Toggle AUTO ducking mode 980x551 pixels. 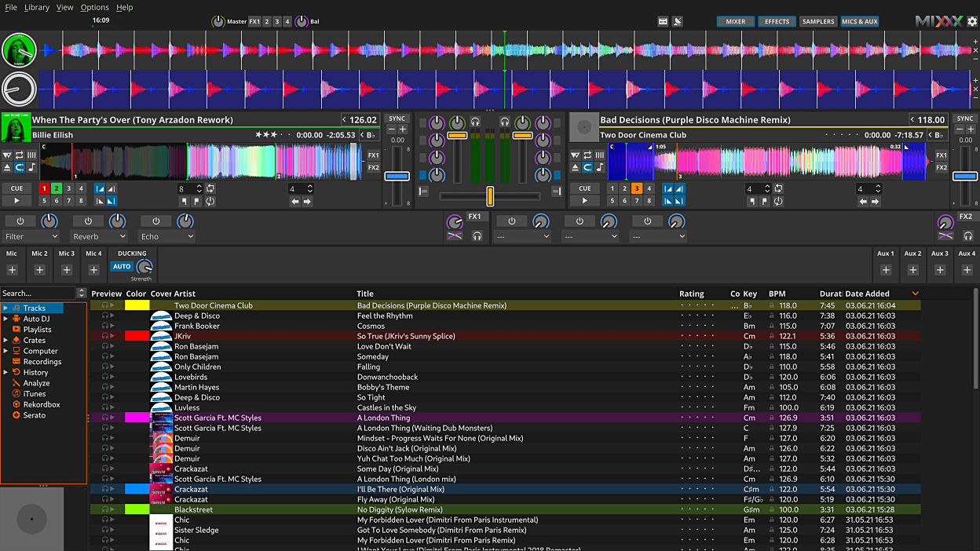[x=122, y=267]
